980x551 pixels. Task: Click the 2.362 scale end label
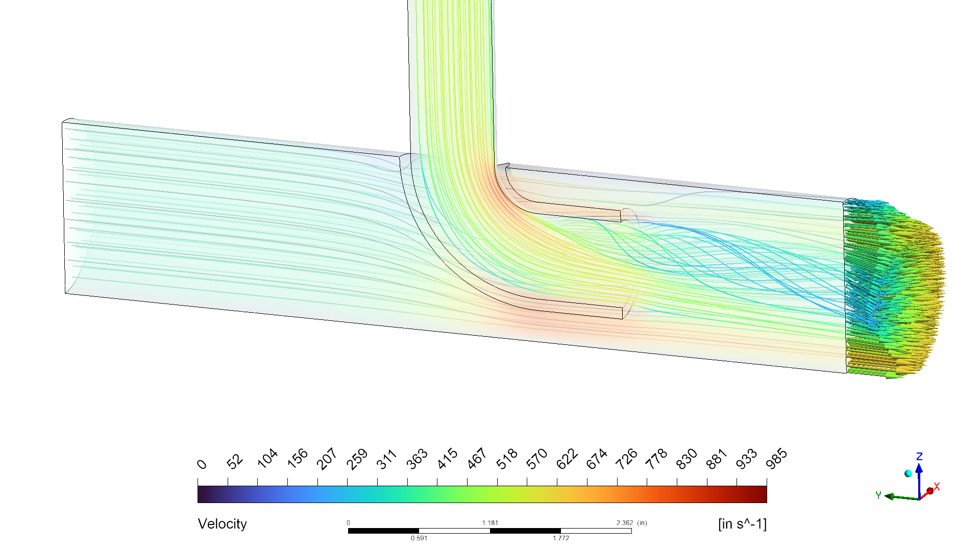point(624,522)
